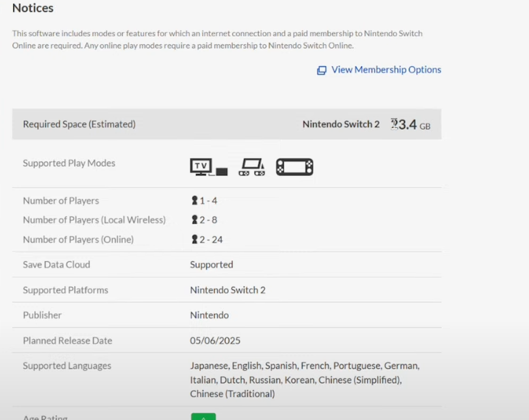Click the Age Rating label
529x420 pixels.
coord(45,417)
